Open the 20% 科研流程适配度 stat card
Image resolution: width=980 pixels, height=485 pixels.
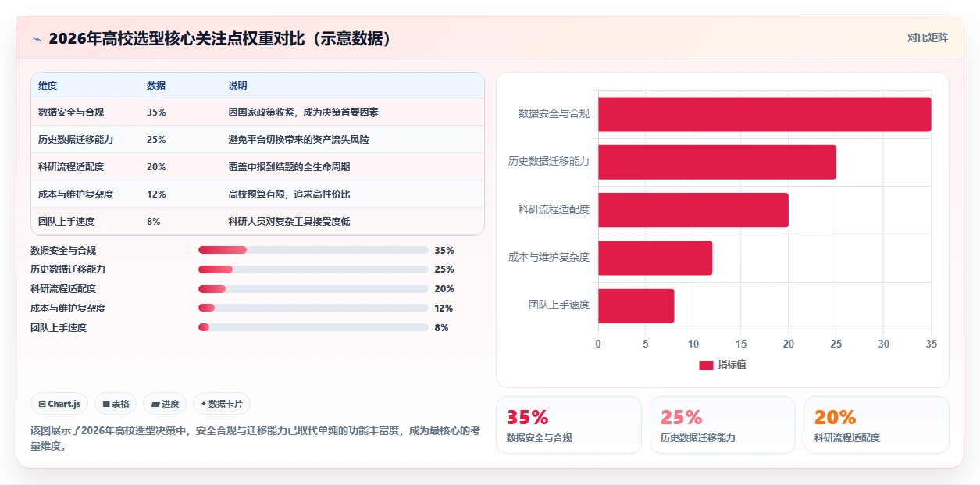pyautogui.click(x=876, y=425)
